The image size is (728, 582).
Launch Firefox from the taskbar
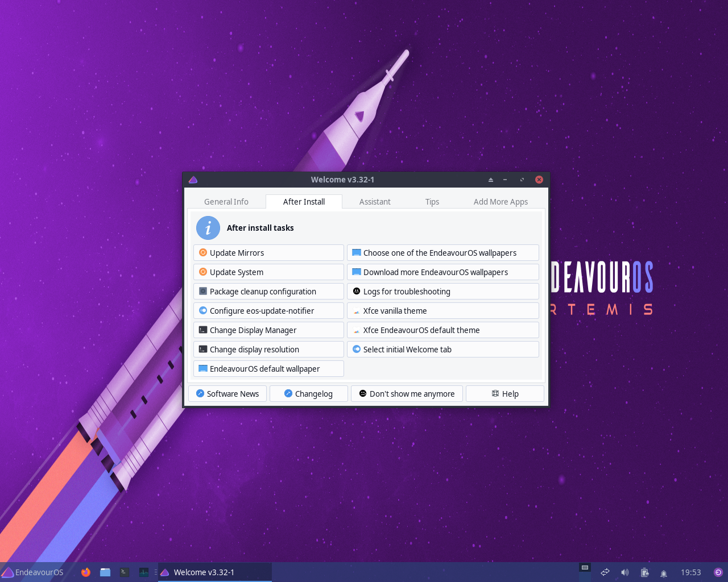pos(86,572)
